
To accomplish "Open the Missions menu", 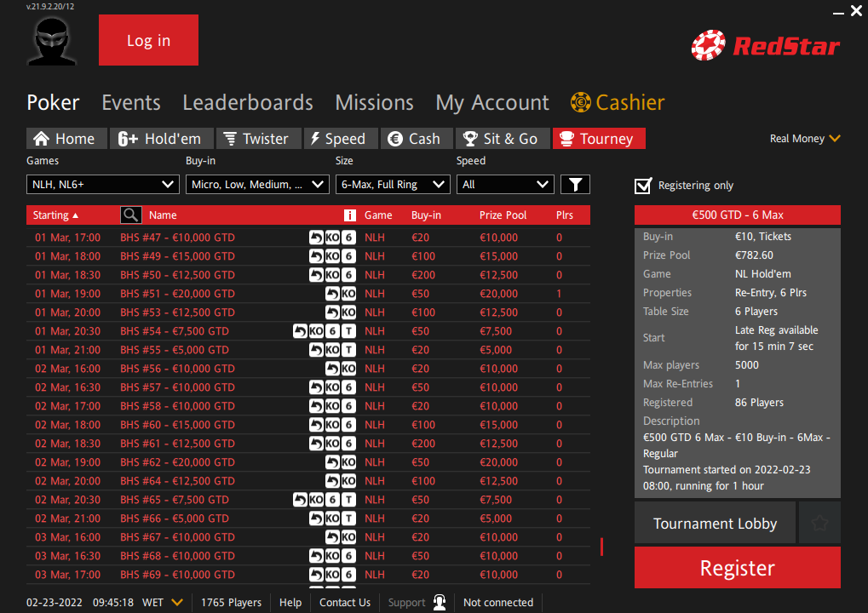I will tap(374, 102).
